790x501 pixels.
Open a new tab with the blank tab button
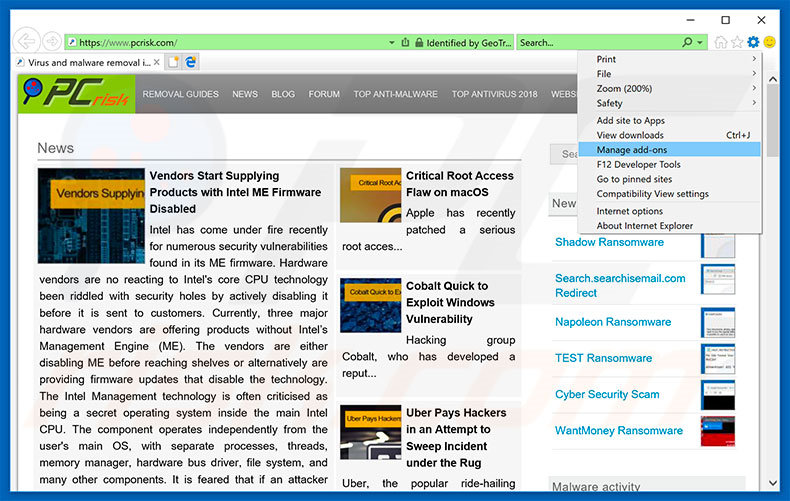[173, 62]
